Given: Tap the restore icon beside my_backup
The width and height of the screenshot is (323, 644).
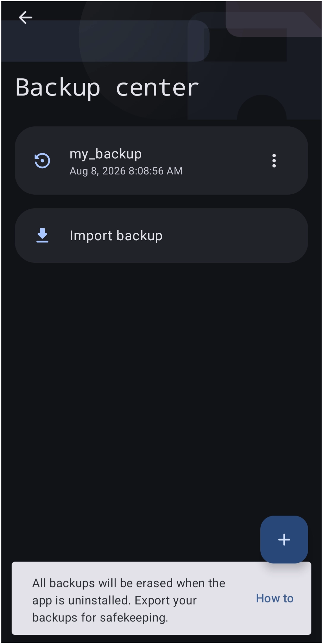Looking at the screenshot, I should pyautogui.click(x=42, y=160).
